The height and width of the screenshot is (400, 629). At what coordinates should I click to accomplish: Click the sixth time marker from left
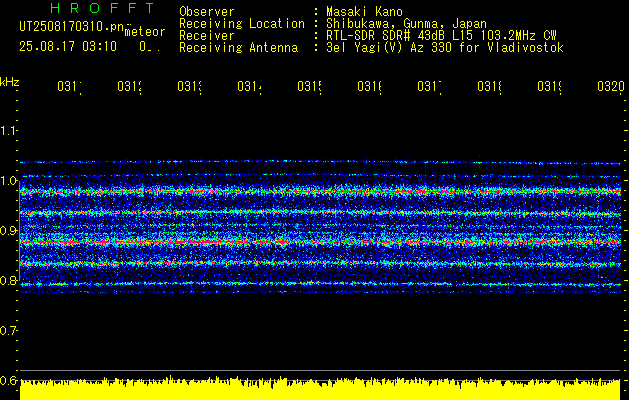click(x=370, y=86)
